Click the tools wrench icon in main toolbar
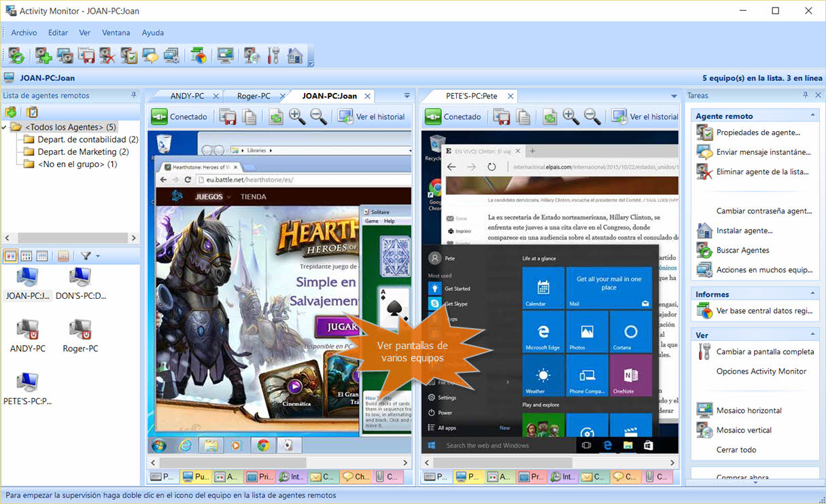 pyautogui.click(x=273, y=55)
